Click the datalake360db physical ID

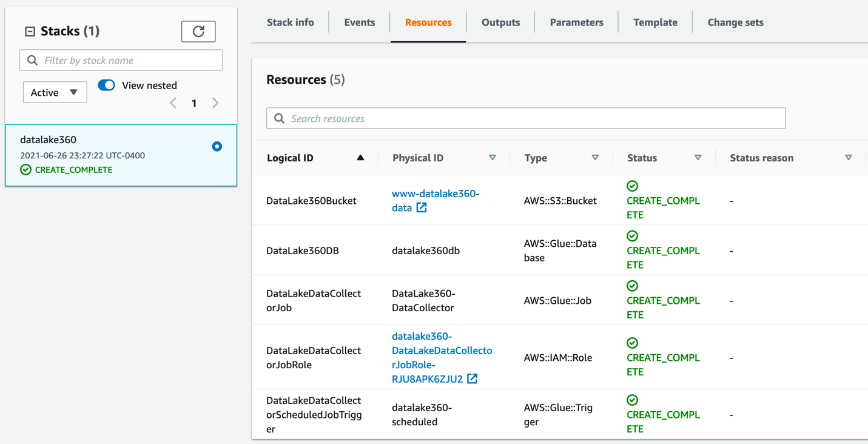coord(426,251)
